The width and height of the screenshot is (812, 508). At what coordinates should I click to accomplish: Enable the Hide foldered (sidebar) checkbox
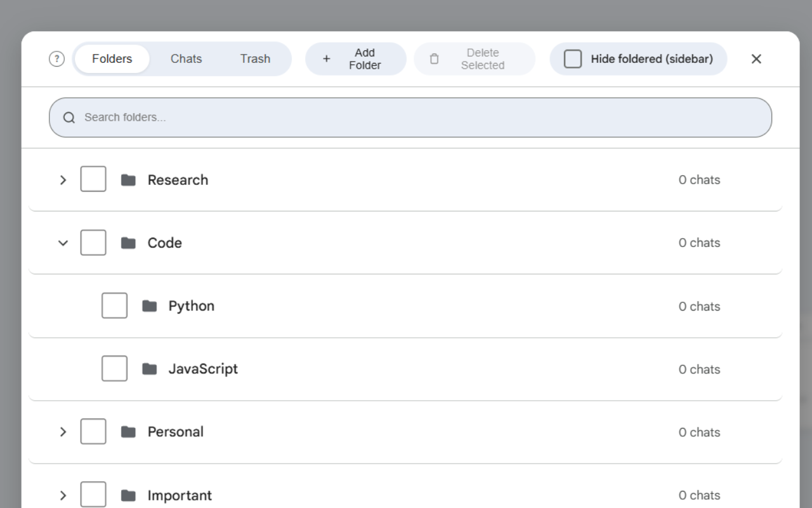coord(573,59)
